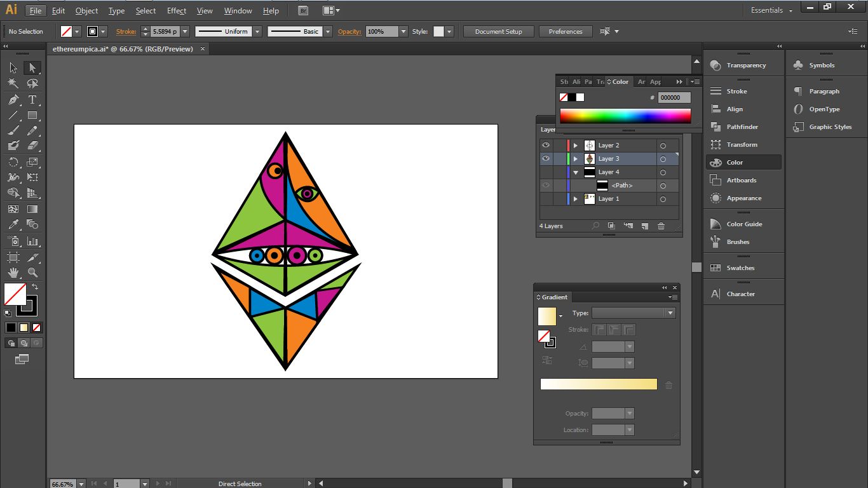The width and height of the screenshot is (868, 488).
Task: Create new layer in Layers panel
Action: [x=644, y=226]
